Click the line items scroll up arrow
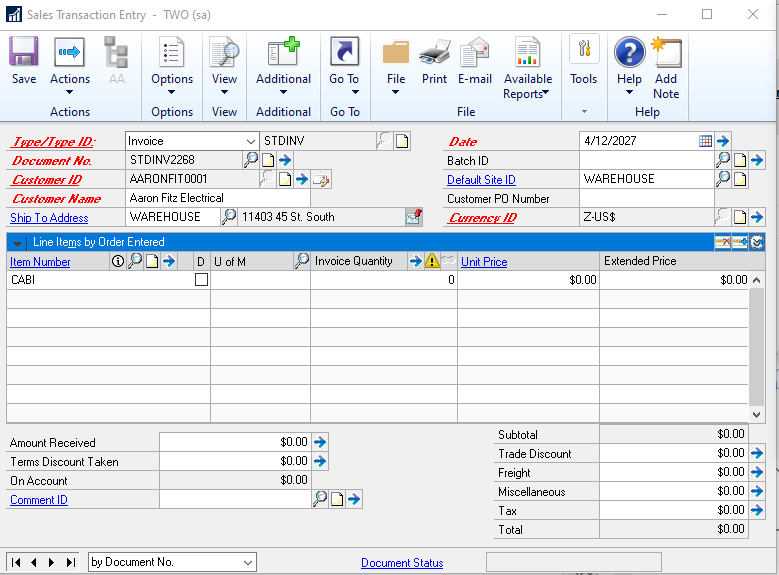The width and height of the screenshot is (779, 575). tap(756, 280)
